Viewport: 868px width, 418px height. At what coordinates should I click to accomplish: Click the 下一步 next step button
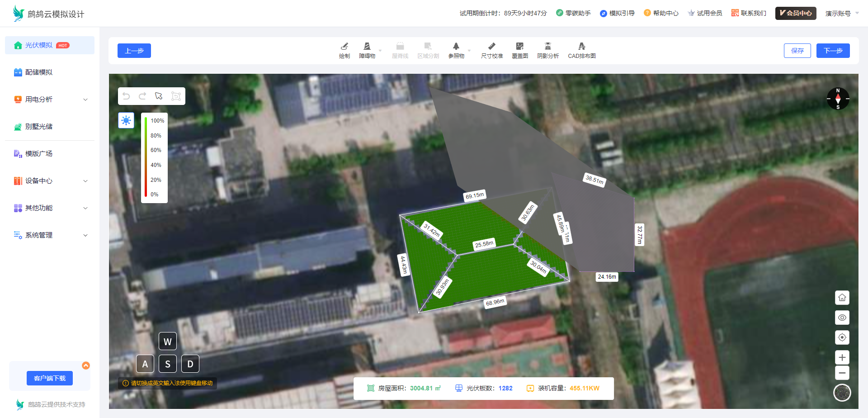coord(833,51)
